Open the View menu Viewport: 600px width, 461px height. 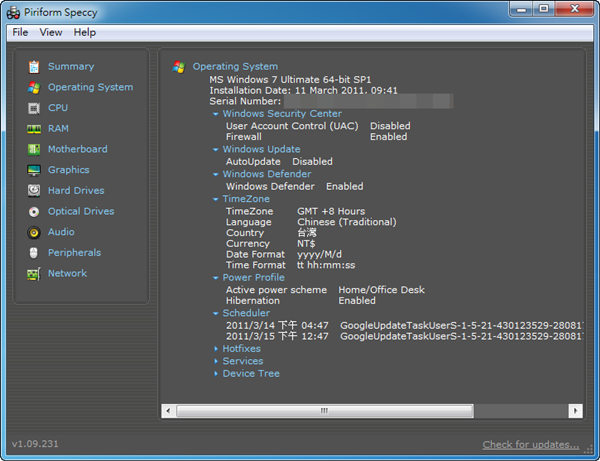51,32
